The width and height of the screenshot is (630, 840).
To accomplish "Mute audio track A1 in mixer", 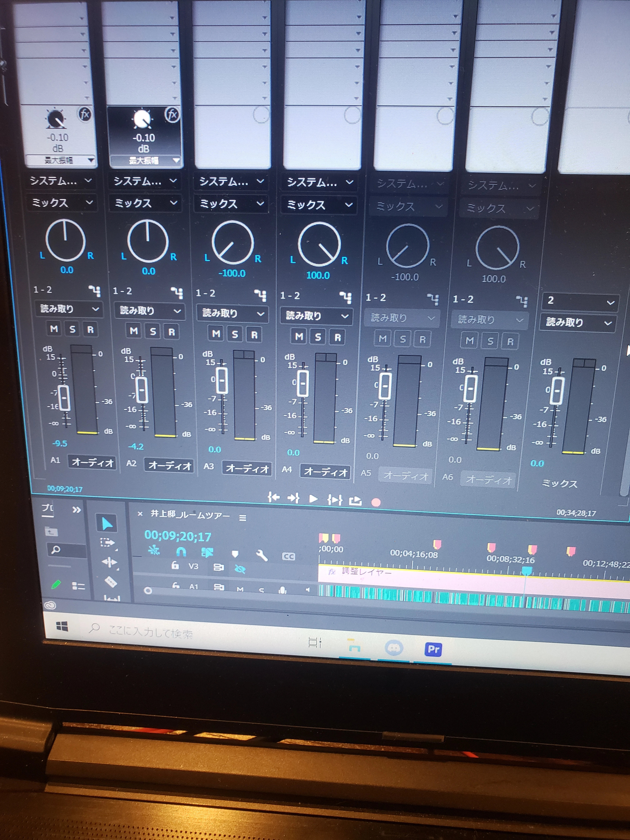I will click(x=54, y=329).
